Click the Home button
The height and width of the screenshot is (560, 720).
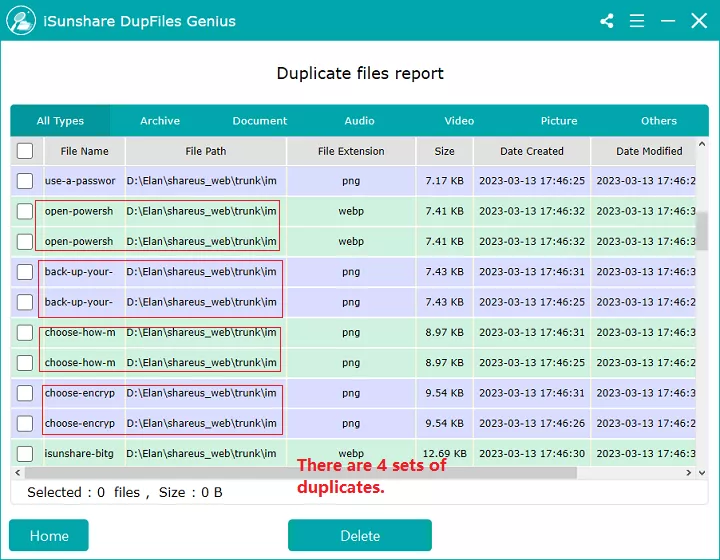[49, 535]
